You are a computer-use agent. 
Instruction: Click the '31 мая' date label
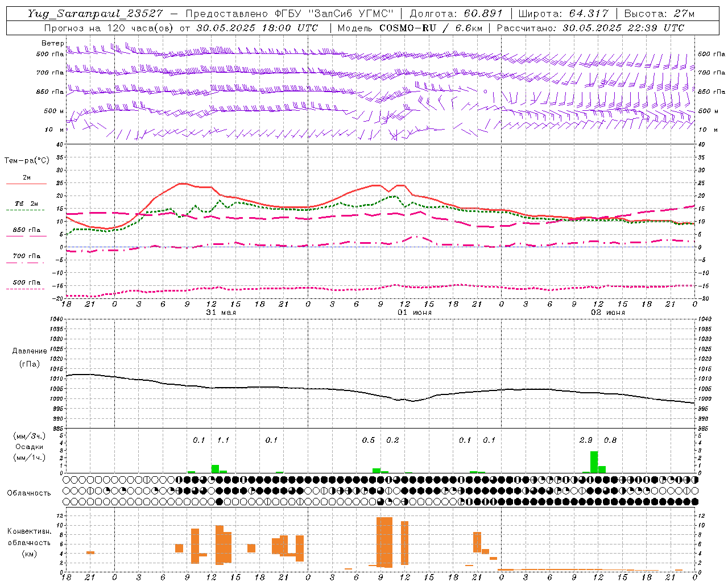221,313
